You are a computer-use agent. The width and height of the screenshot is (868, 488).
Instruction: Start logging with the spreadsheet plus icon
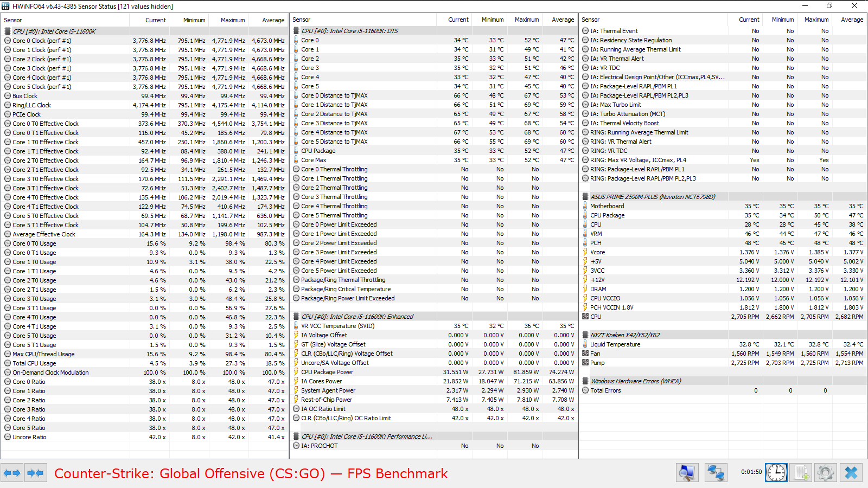pos(801,473)
